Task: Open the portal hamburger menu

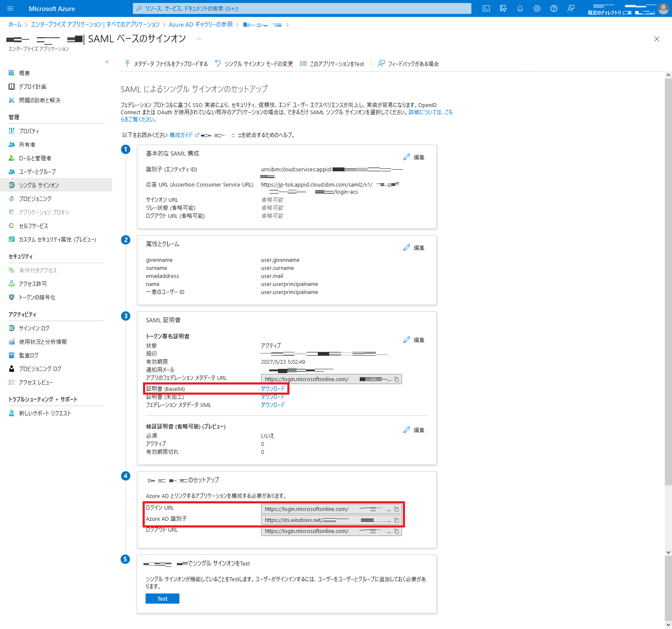Action: click(10, 8)
